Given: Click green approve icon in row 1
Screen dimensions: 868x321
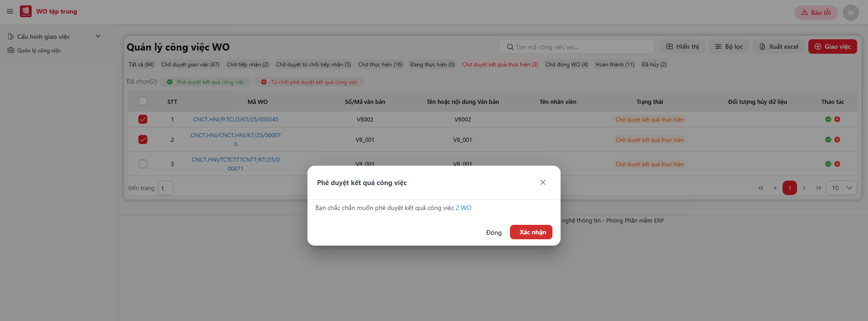Looking at the screenshot, I should [x=828, y=119].
